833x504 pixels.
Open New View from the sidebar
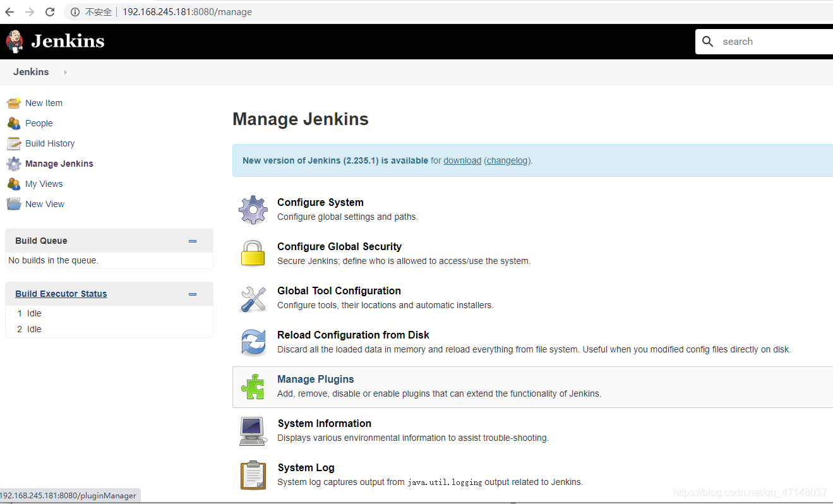coord(45,204)
